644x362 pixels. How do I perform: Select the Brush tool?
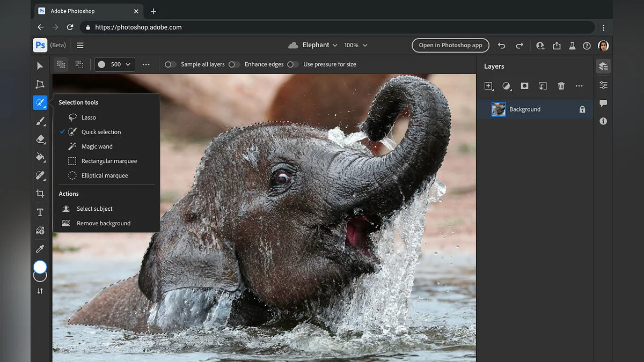pyautogui.click(x=40, y=121)
